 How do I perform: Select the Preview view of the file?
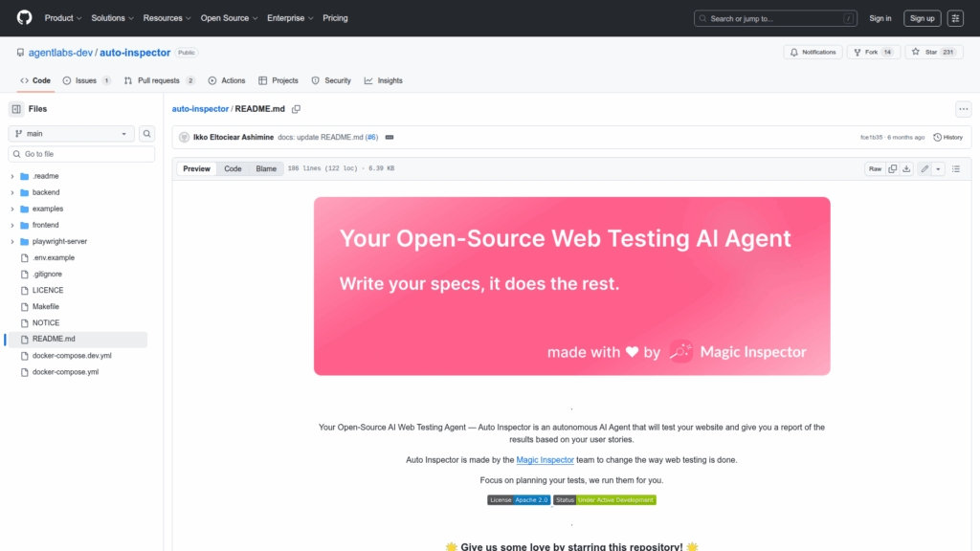point(196,168)
